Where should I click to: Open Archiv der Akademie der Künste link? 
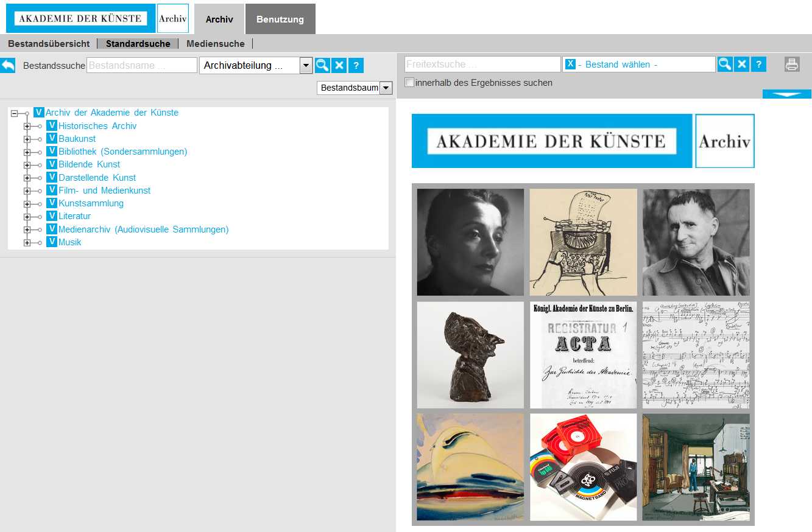pos(112,113)
